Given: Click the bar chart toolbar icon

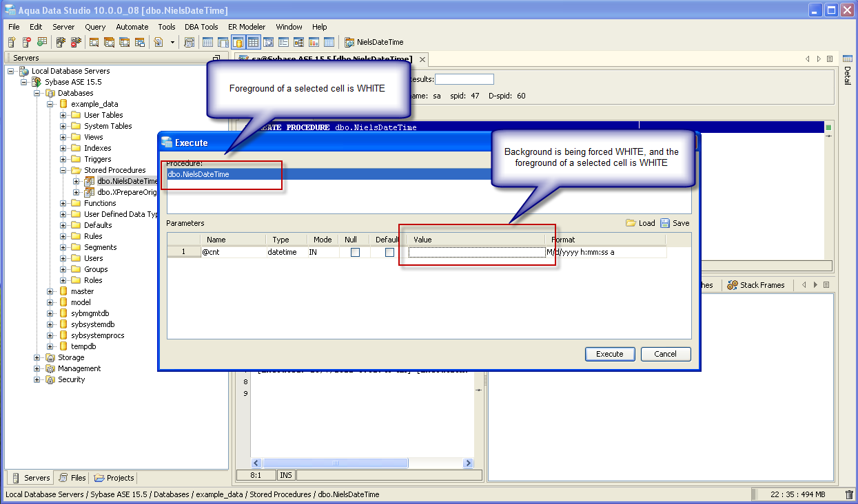Looking at the screenshot, I should pyautogui.click(x=314, y=42).
